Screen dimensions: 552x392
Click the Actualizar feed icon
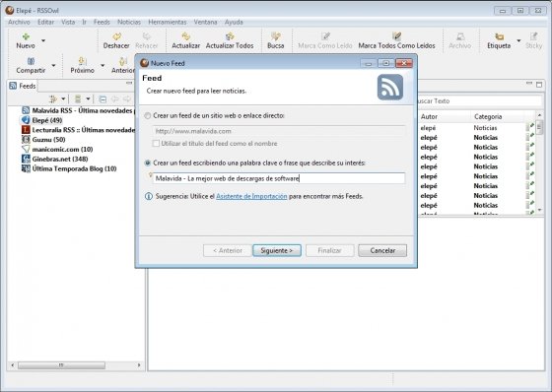(x=186, y=36)
